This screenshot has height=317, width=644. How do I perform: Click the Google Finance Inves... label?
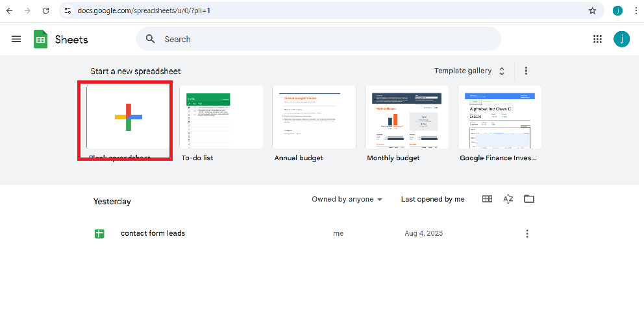498,158
